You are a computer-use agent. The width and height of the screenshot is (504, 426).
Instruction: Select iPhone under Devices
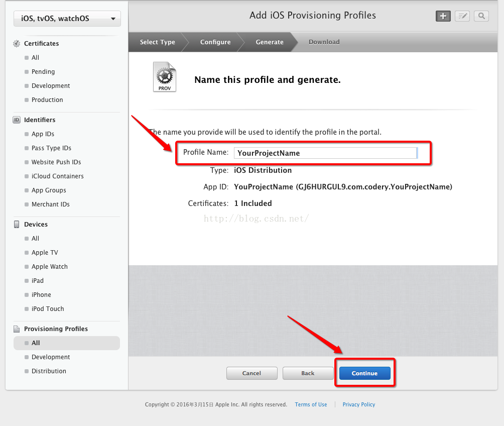pos(41,295)
